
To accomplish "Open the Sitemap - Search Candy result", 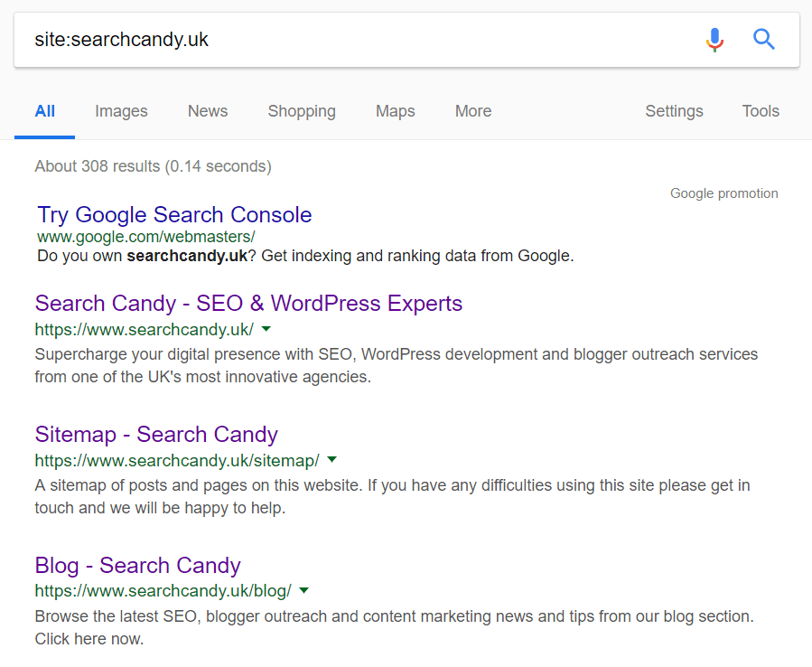I will click(x=156, y=435).
